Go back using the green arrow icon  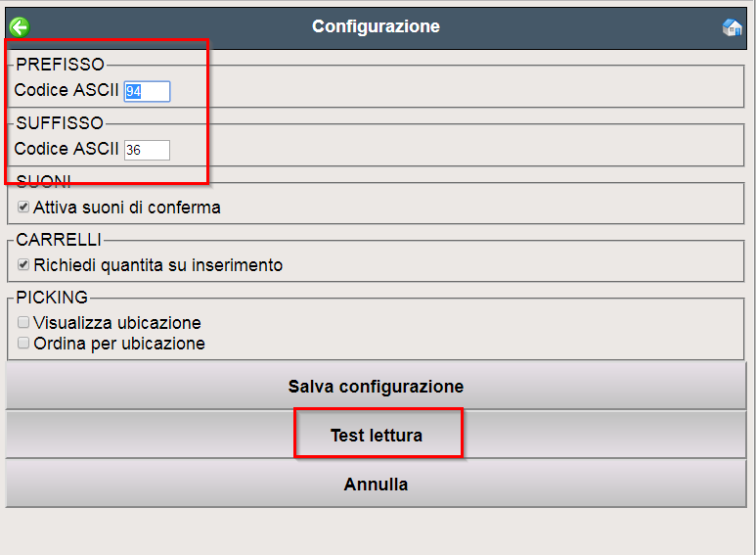coord(20,27)
